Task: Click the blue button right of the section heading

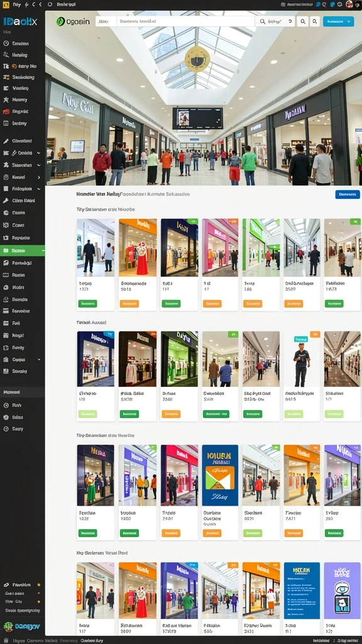Action: click(347, 194)
